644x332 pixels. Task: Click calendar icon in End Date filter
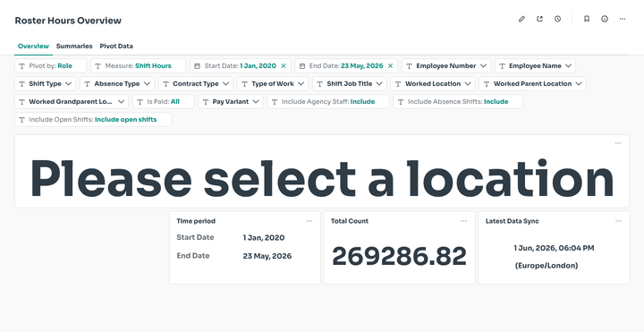tap(302, 65)
